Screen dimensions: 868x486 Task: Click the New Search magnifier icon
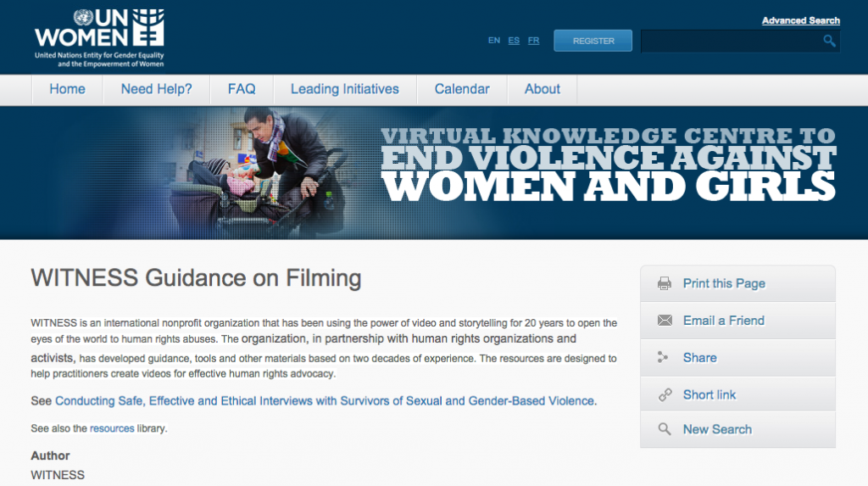tap(665, 429)
